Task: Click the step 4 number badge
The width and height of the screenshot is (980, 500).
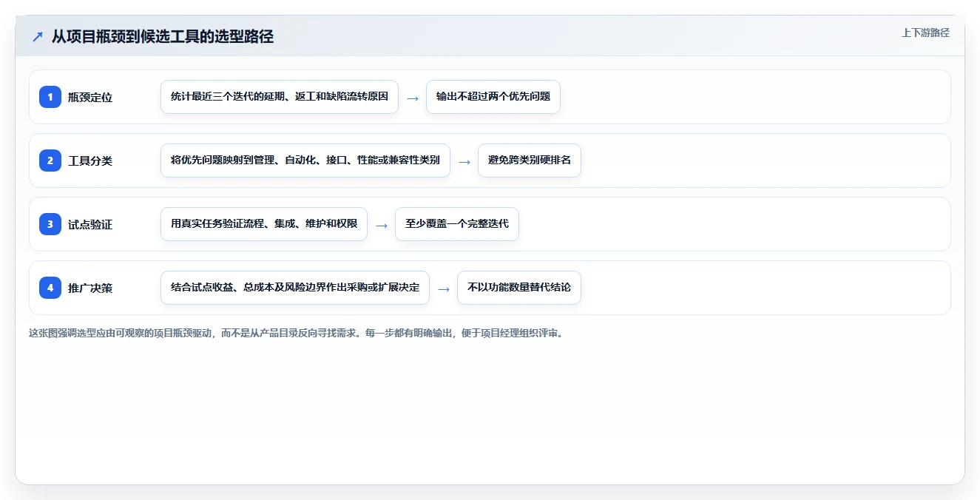Action: (50, 288)
